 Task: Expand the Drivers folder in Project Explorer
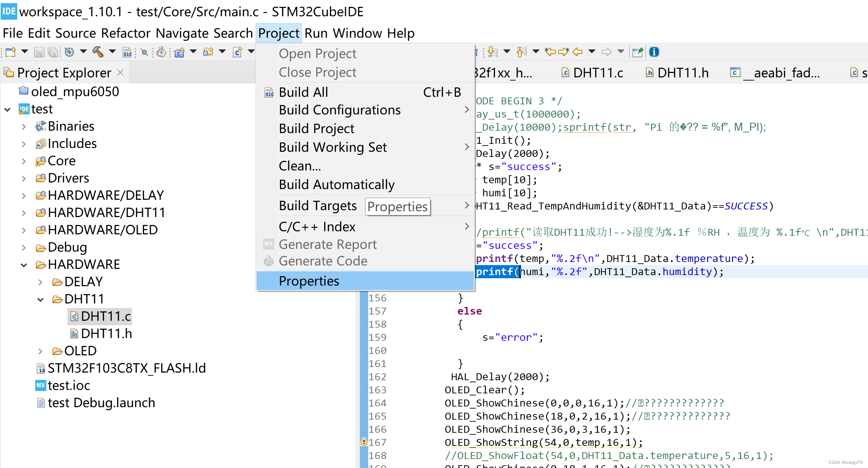pos(23,178)
